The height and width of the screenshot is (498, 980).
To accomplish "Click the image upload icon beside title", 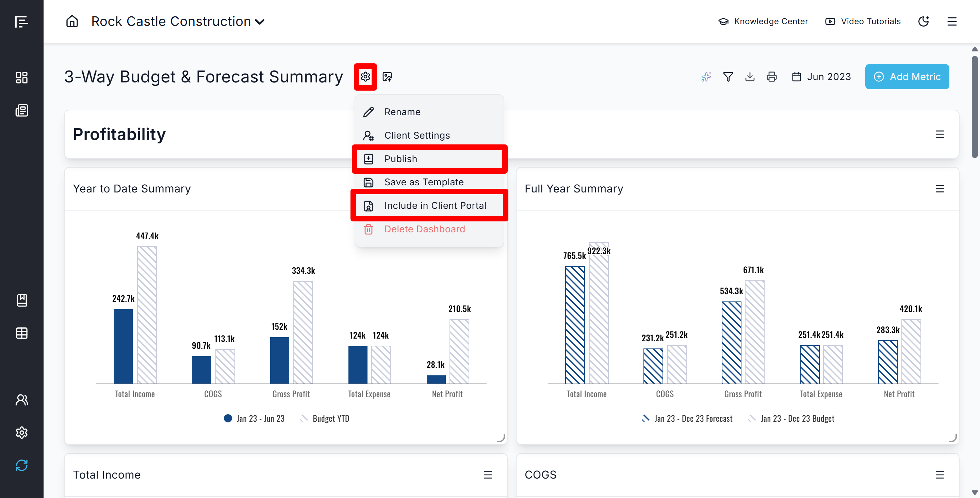I will pyautogui.click(x=387, y=77).
